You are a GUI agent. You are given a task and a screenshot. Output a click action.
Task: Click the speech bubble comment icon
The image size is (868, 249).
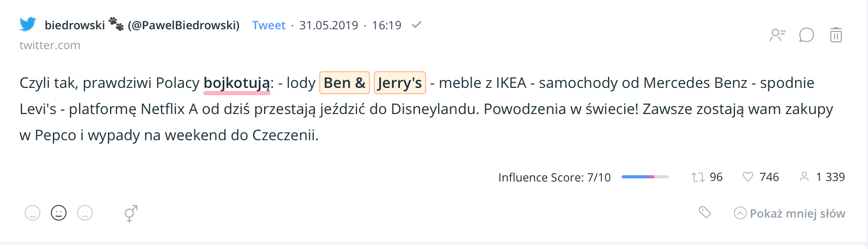806,35
